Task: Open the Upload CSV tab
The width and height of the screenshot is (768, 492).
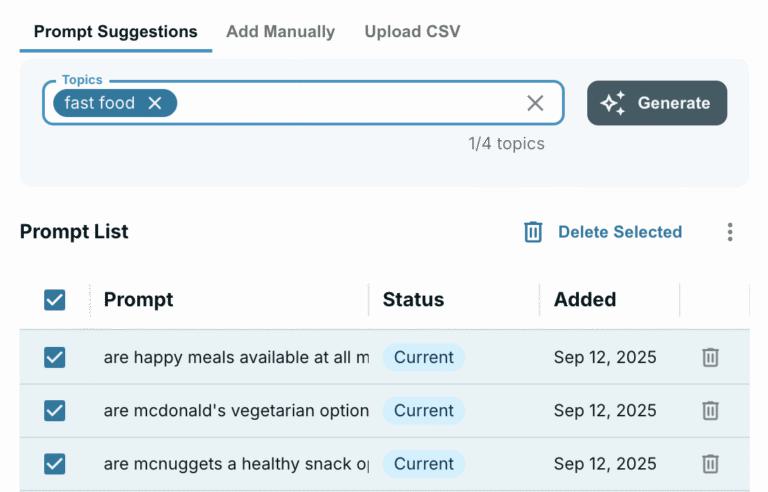Action: pos(412,32)
